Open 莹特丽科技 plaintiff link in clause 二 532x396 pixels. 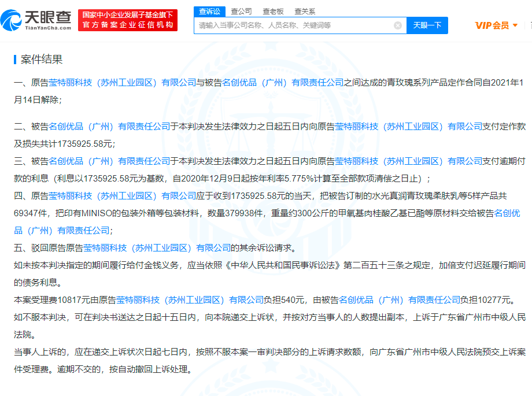click(x=408, y=127)
